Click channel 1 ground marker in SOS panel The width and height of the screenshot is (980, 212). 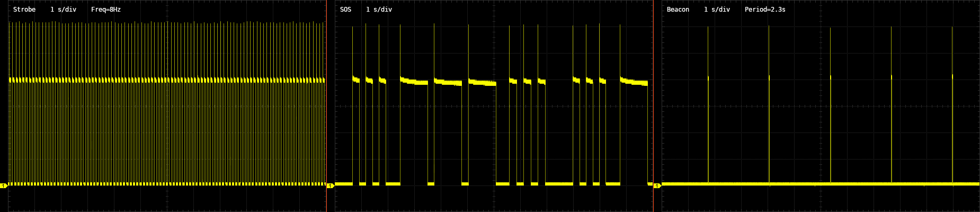click(x=330, y=185)
